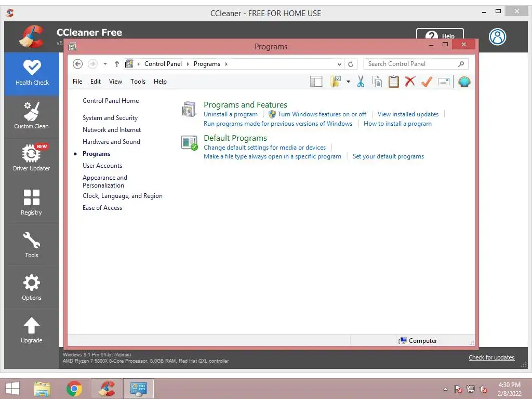
Task: Expand arrow after Control Panel in breadcrumb
Action: click(x=188, y=64)
